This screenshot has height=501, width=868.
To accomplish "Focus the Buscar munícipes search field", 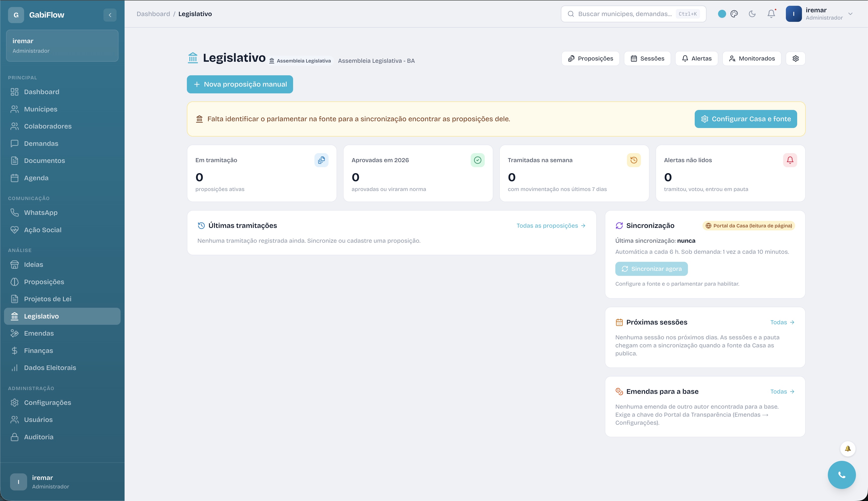I will tap(633, 14).
